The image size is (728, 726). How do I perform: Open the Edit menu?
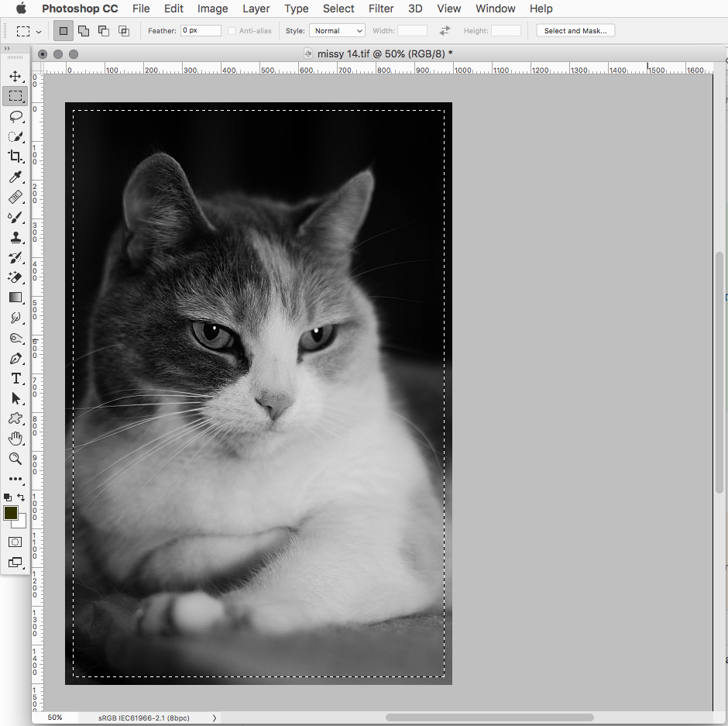[173, 9]
